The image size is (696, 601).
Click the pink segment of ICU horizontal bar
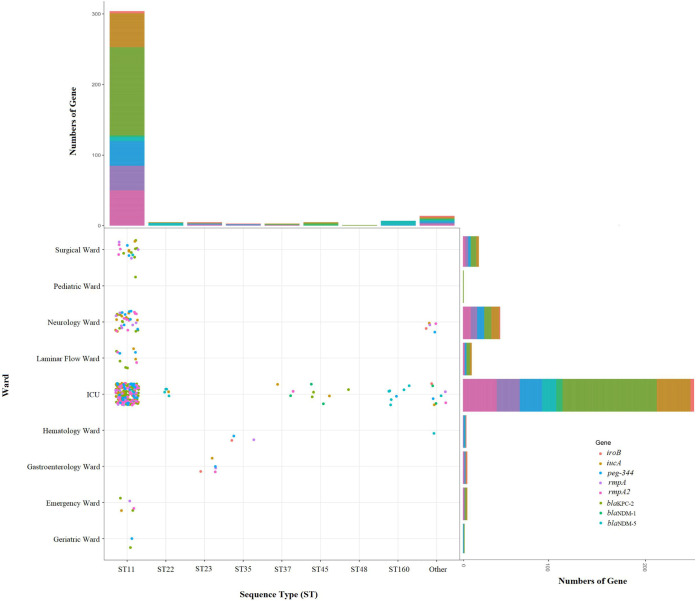(x=480, y=395)
